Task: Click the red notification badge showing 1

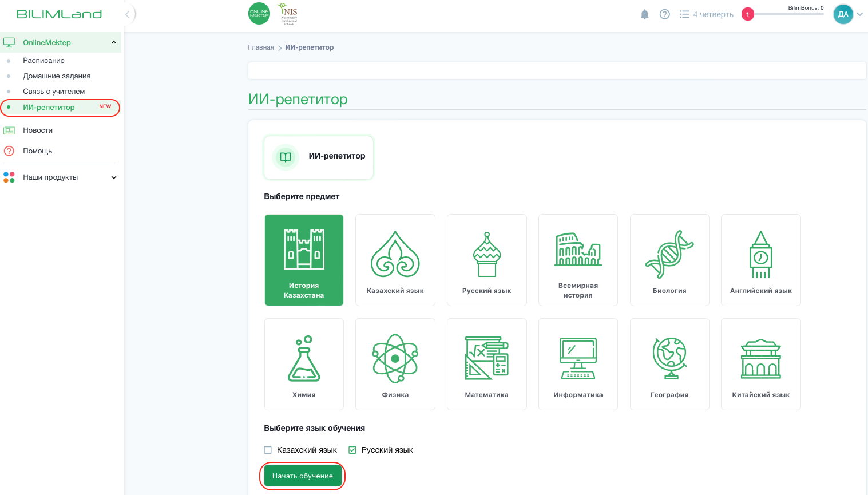Action: click(x=747, y=14)
